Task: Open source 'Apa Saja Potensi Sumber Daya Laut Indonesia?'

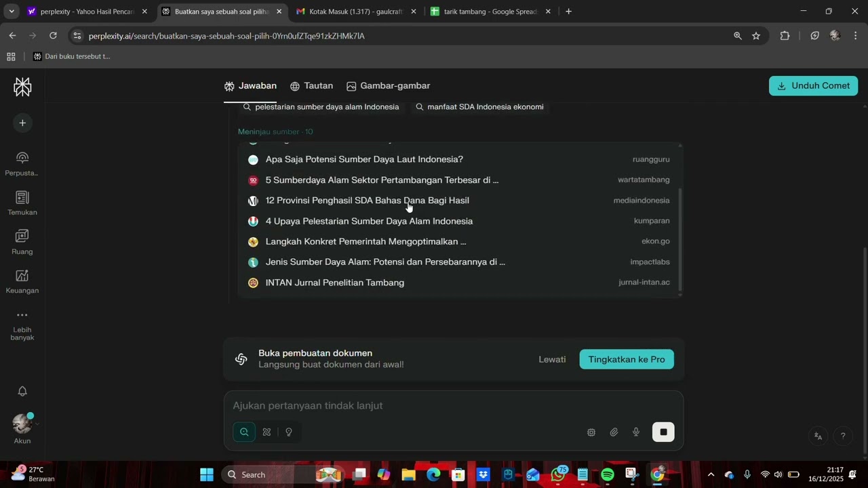Action: point(459,159)
